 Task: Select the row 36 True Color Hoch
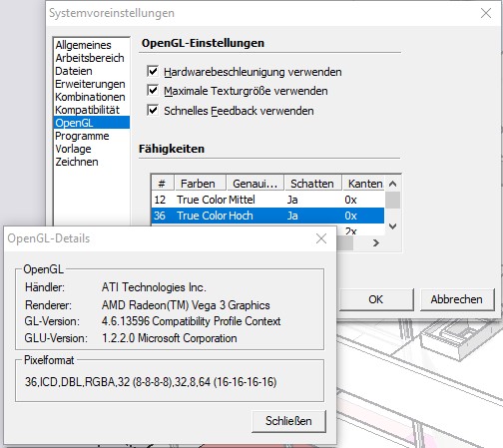267,216
